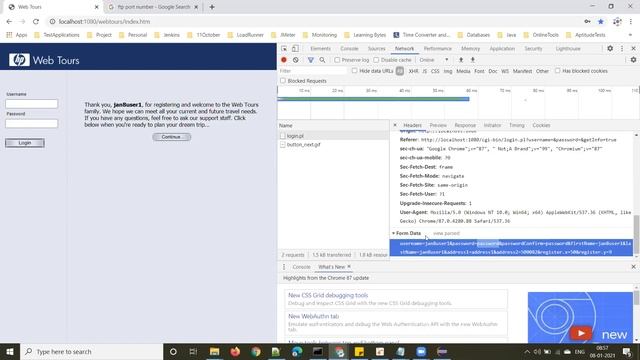Viewport: 640px width, 360px height.
Task: Open DevTools three-dot customize menu
Action: click(x=622, y=49)
